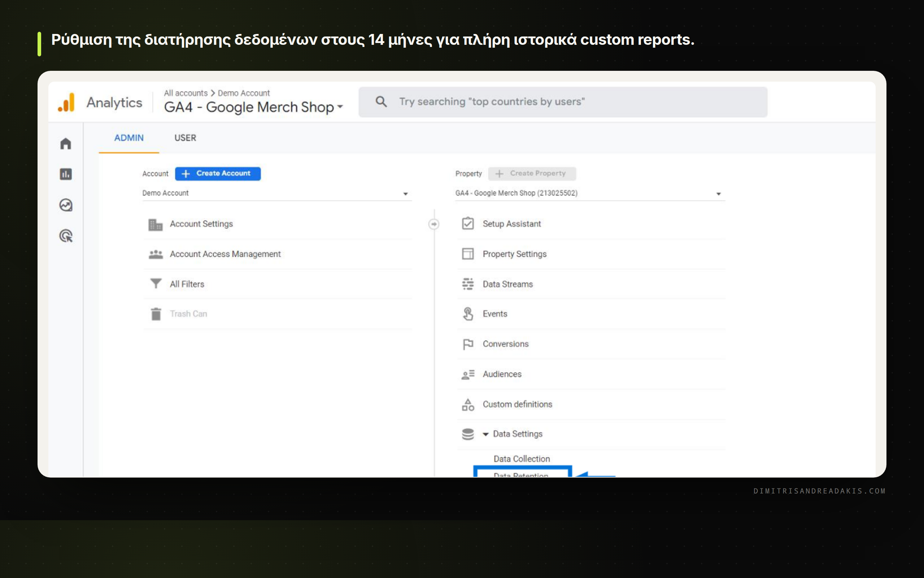
Task: Click the Demo Account breadcrumb link
Action: tap(244, 93)
